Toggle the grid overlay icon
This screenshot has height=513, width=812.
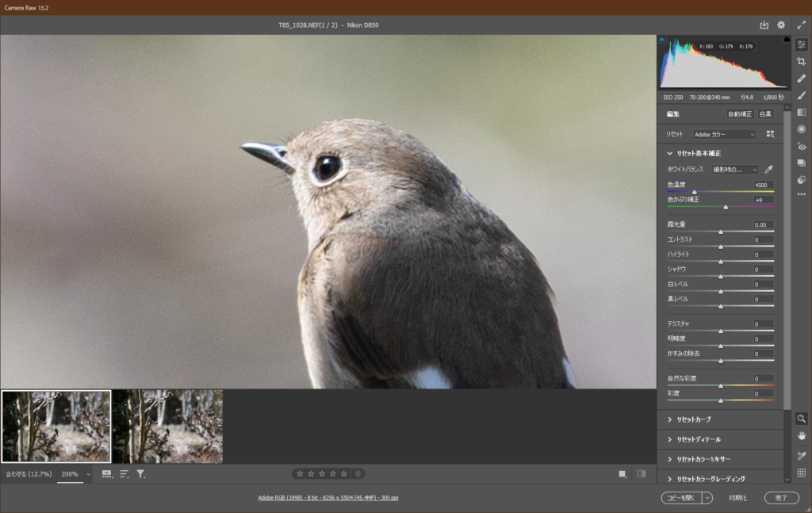point(801,473)
